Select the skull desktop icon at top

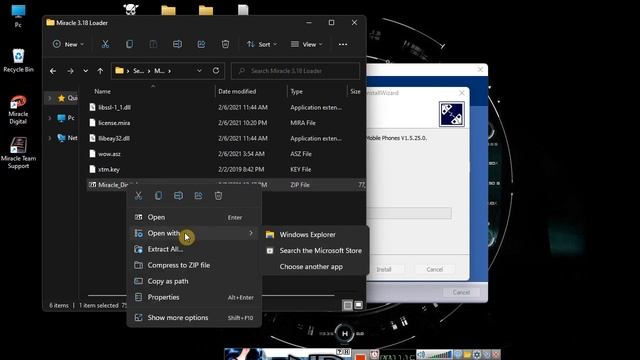[x=131, y=9]
